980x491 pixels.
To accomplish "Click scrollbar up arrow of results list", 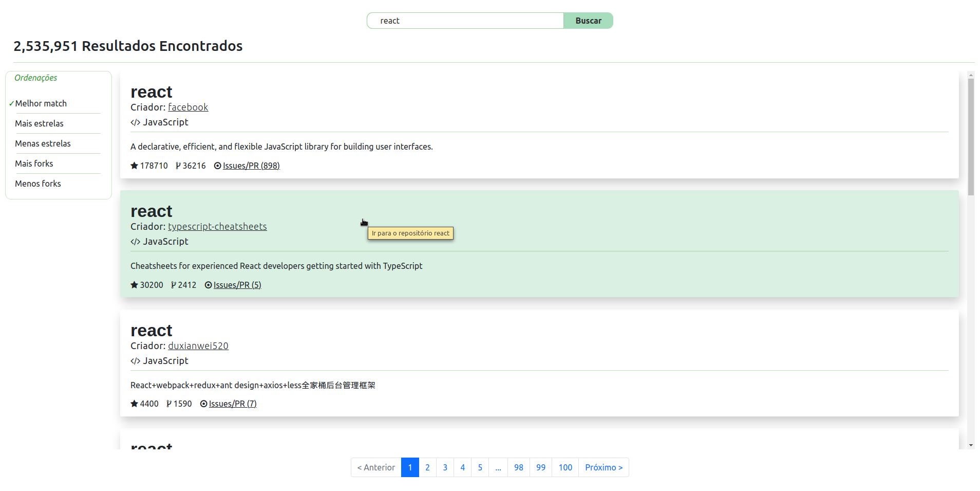I will (971, 75).
